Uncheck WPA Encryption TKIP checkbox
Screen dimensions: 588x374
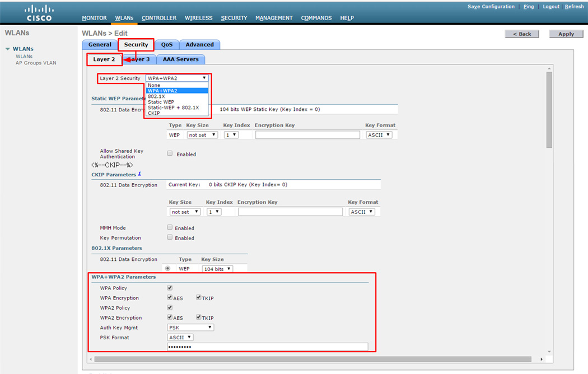click(x=198, y=298)
